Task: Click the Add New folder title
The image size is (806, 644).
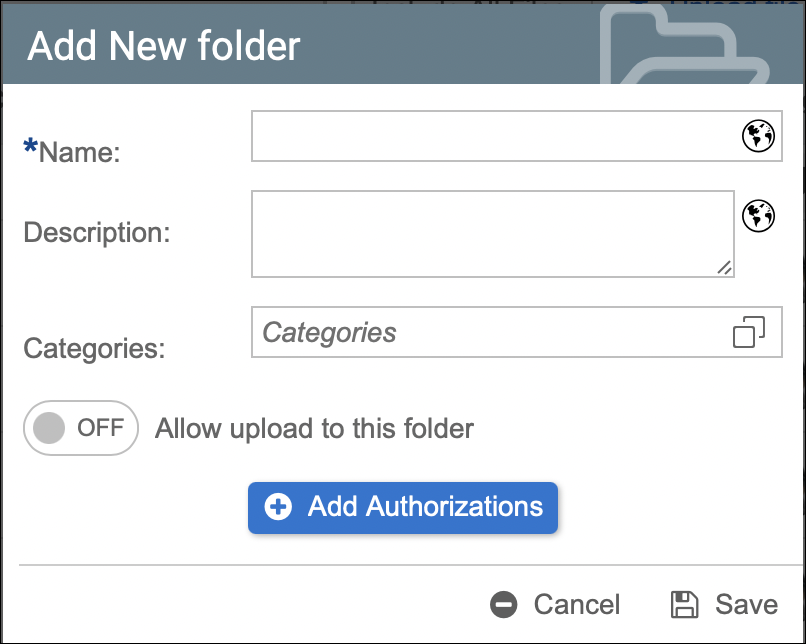Action: point(164,47)
